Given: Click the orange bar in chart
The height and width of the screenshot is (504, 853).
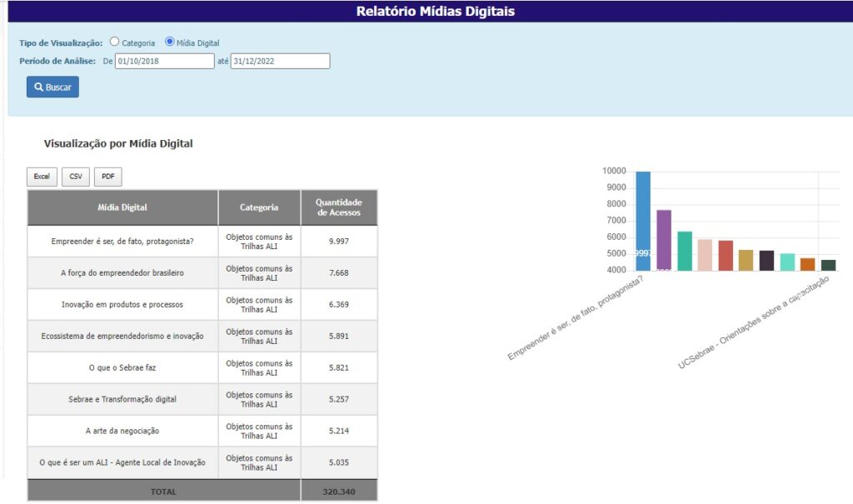Looking at the screenshot, I should coord(807,264).
